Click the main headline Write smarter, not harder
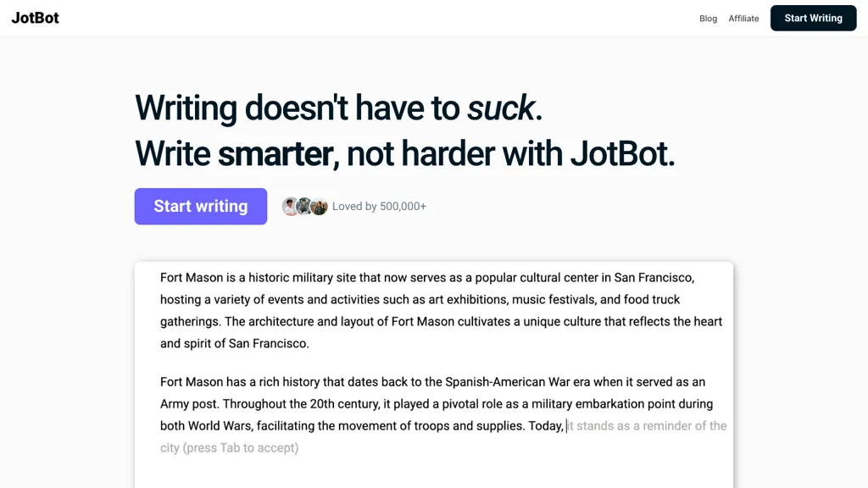 404,153
